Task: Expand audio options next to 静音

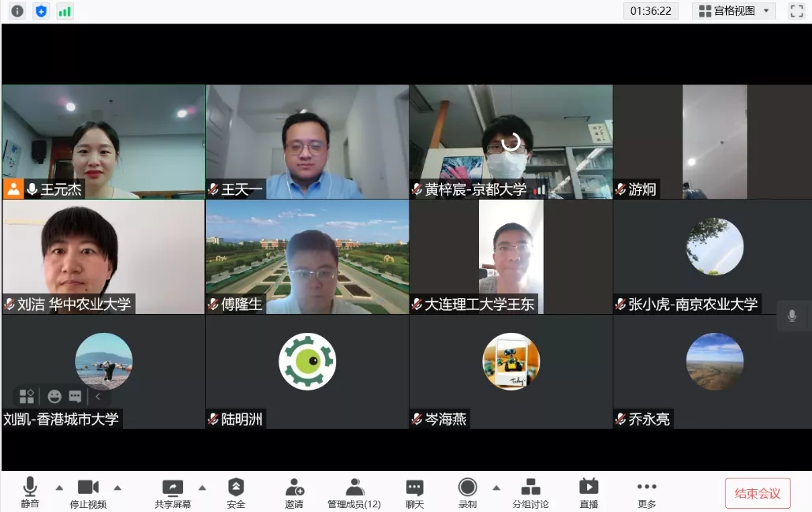Action: pyautogui.click(x=59, y=488)
